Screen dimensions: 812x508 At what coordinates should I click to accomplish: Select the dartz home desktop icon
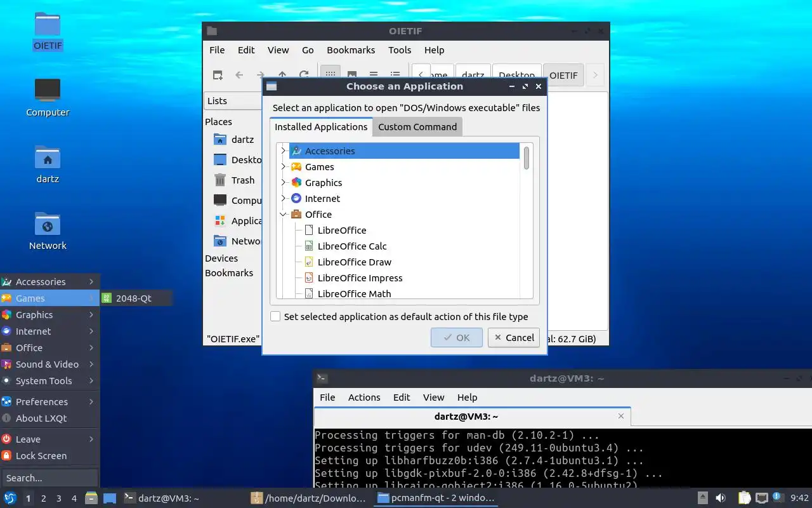[48, 164]
